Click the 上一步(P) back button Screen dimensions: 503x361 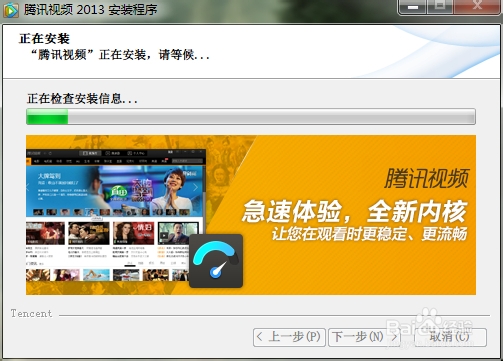289,337
